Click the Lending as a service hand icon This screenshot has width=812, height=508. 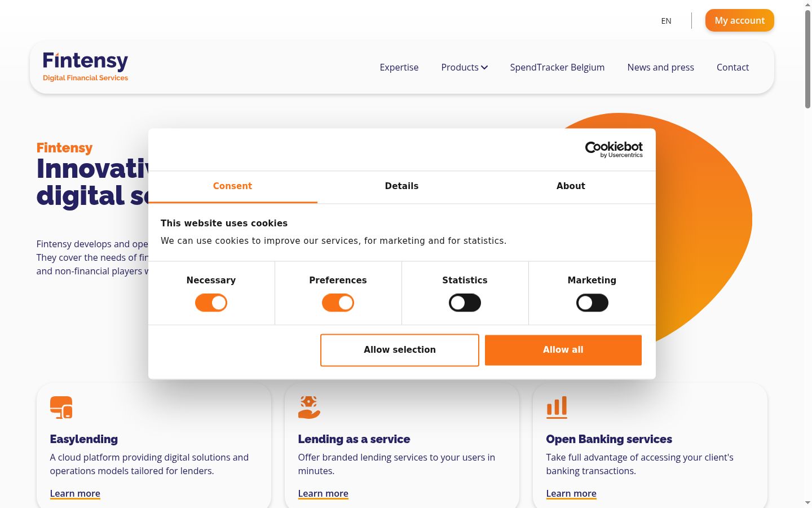click(x=309, y=408)
